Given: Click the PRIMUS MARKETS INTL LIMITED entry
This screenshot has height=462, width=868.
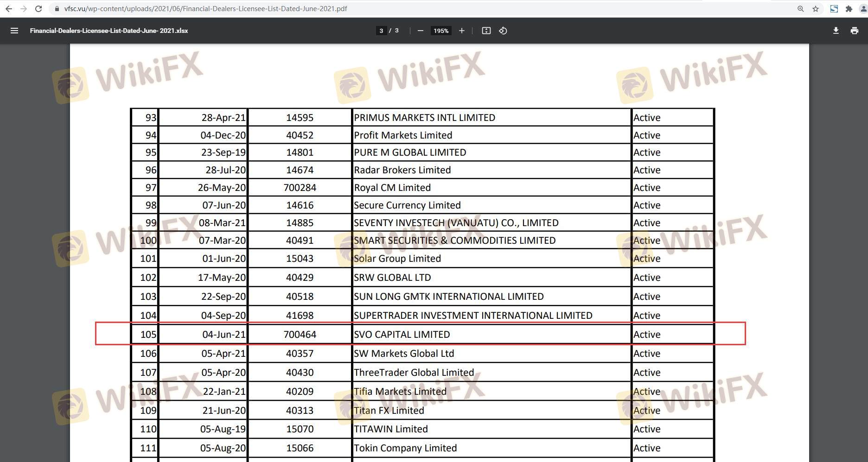Looking at the screenshot, I should tap(424, 118).
